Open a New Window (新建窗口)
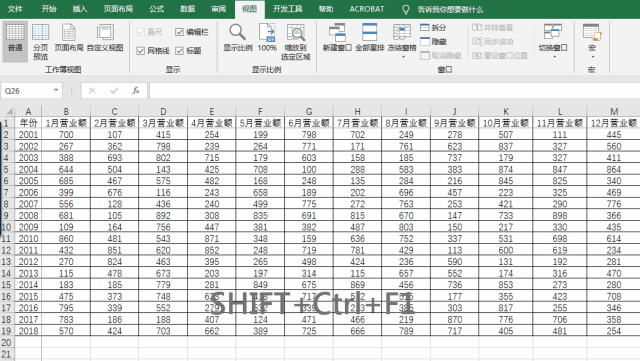 click(x=337, y=38)
